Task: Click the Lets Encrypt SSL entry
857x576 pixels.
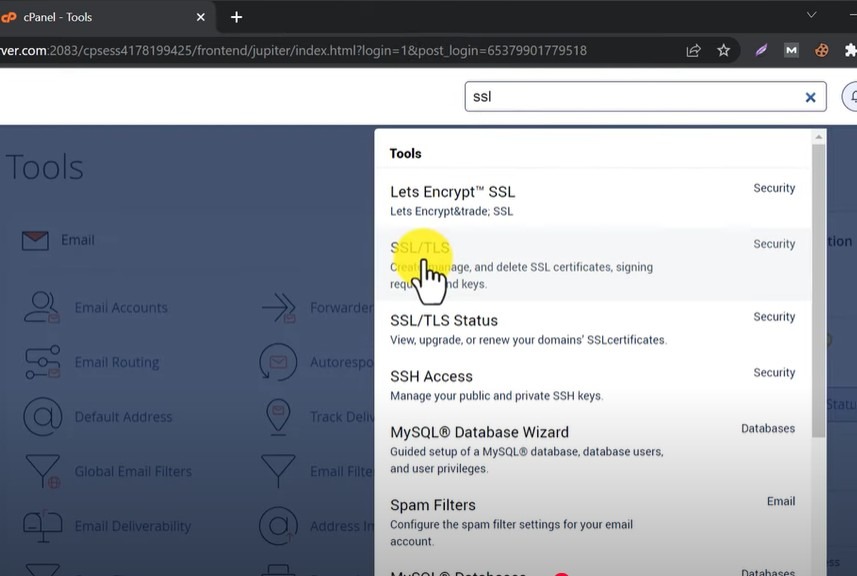Action: (452, 191)
